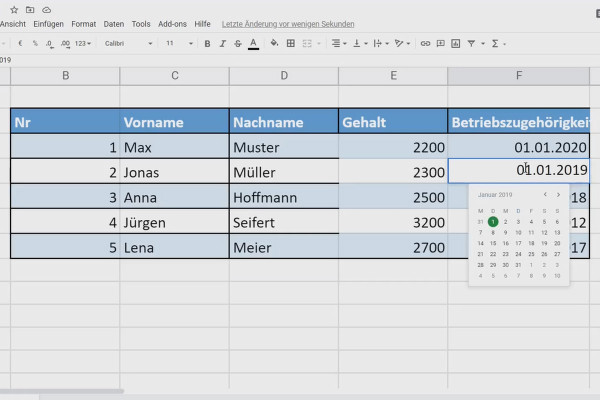Pick day 15 in the calendar

point(493,243)
